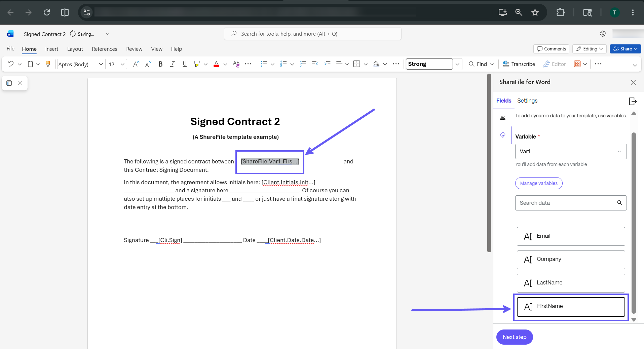Image resolution: width=644 pixels, height=349 pixels.
Task: Open the Editor proofing tool
Action: coord(554,64)
